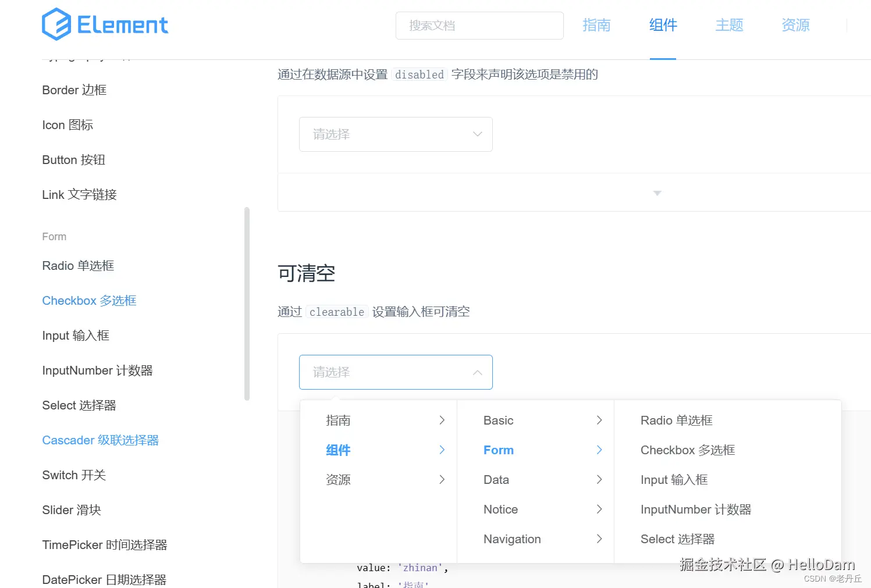Click the inline code word disabled

[419, 74]
